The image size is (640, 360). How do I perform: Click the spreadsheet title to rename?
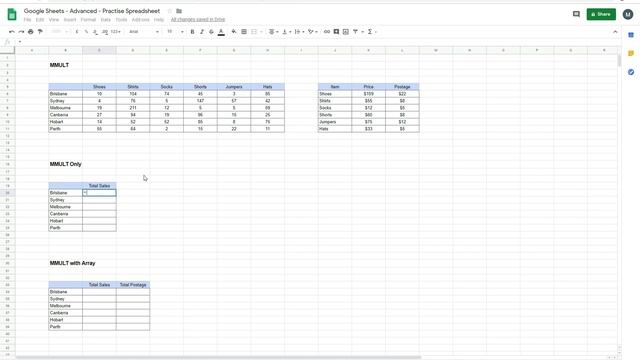point(92,11)
